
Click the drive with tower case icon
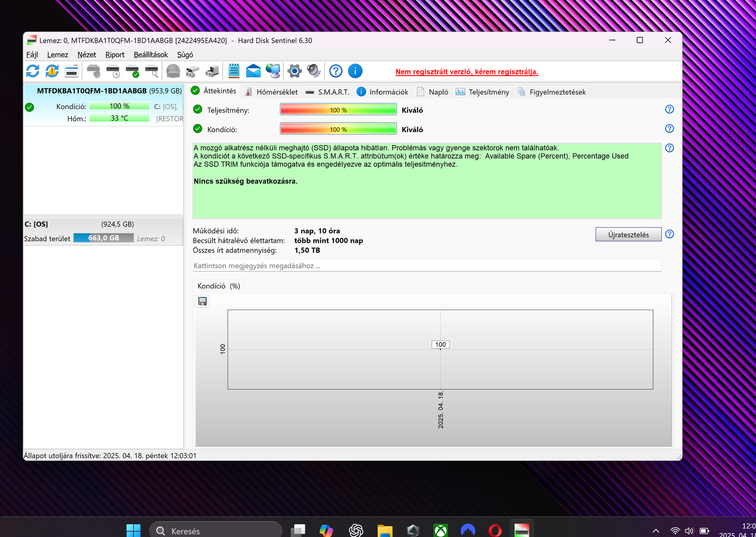coord(212,71)
